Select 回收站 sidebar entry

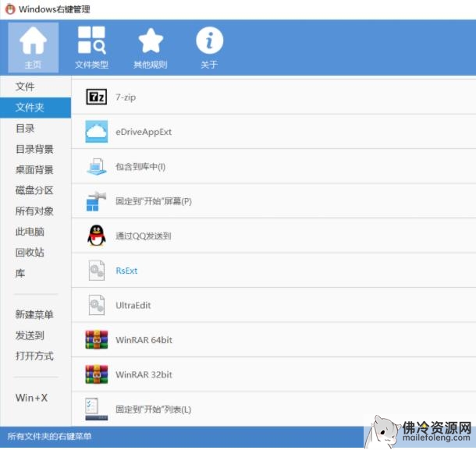[30, 253]
